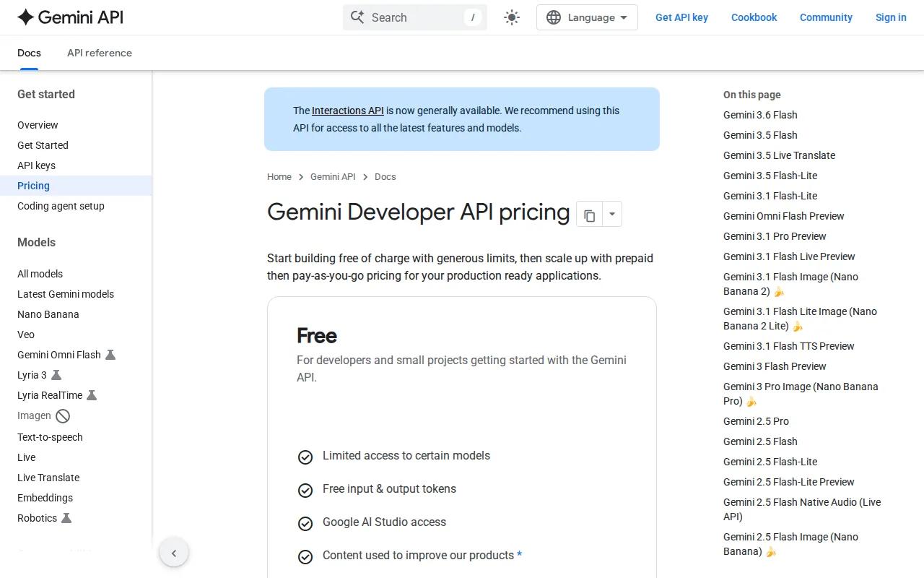924x578 pixels.
Task: Click the deprecated icon beside Imagen
Action: [x=63, y=415]
